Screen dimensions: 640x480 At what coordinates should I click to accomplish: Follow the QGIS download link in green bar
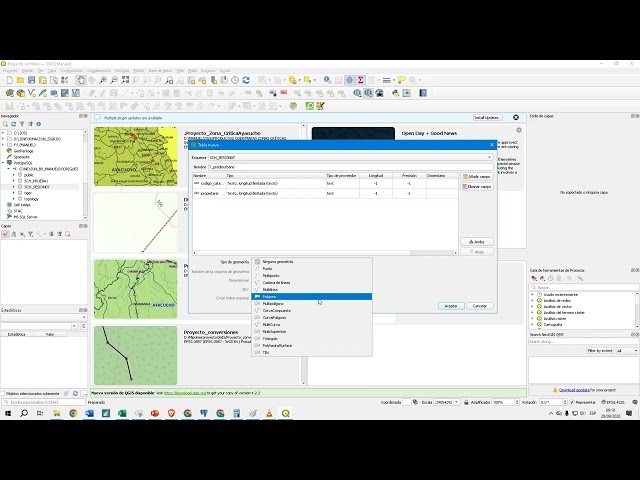tap(184, 393)
